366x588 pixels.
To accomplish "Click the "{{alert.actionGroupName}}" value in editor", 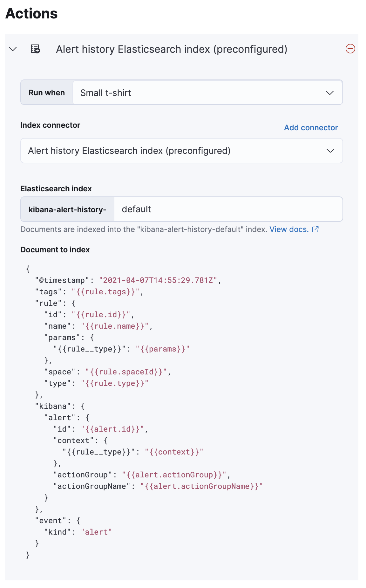I will 201,486.
